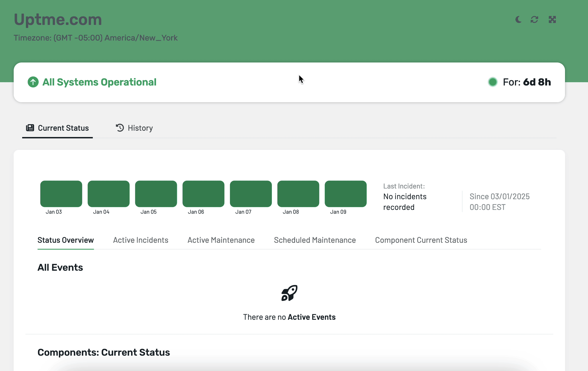Click the Jan 04 status block

pos(109,194)
